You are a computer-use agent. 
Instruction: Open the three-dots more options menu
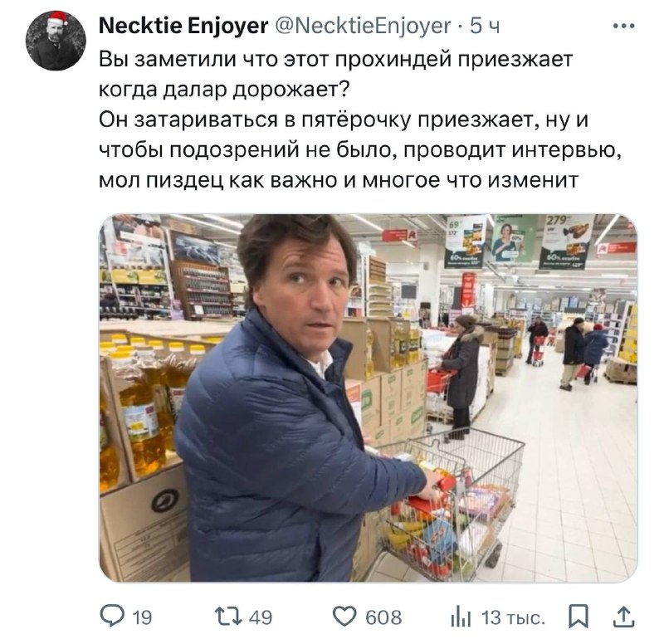click(624, 27)
